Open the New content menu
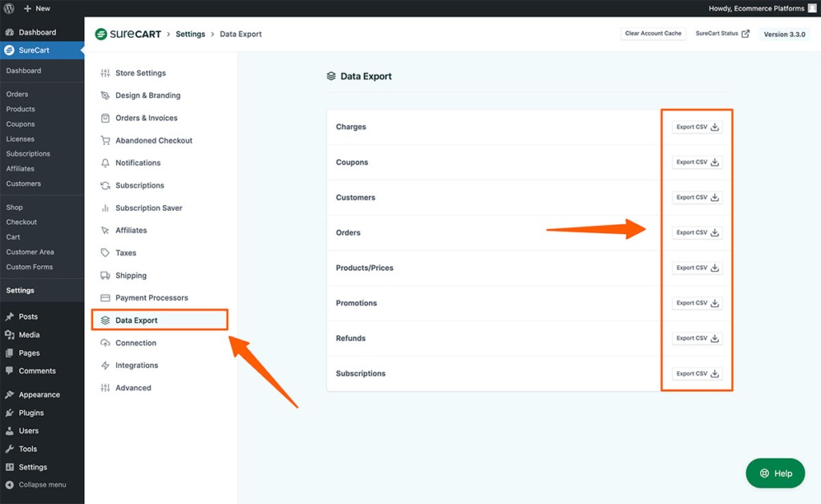 click(x=36, y=8)
